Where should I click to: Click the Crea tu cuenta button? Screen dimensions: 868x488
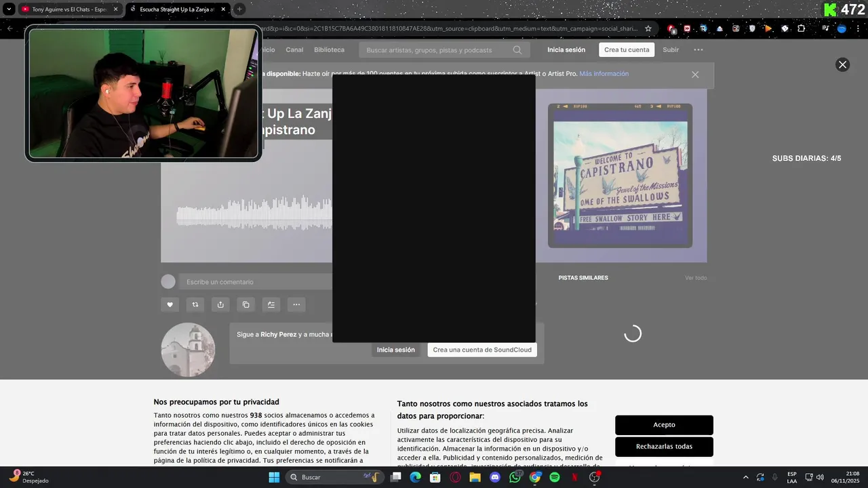627,50
